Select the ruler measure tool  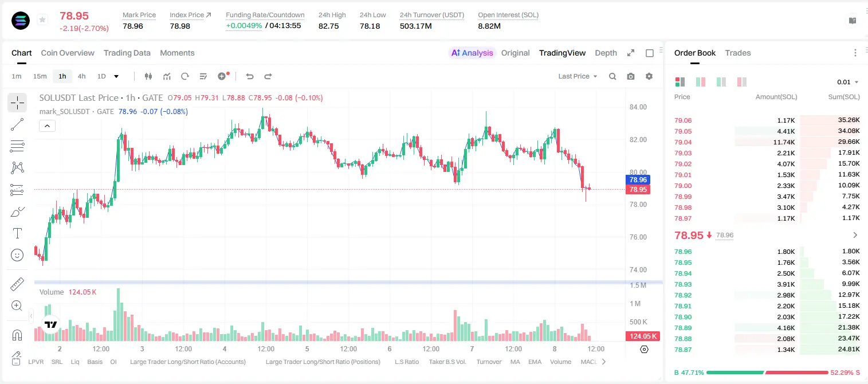click(17, 284)
